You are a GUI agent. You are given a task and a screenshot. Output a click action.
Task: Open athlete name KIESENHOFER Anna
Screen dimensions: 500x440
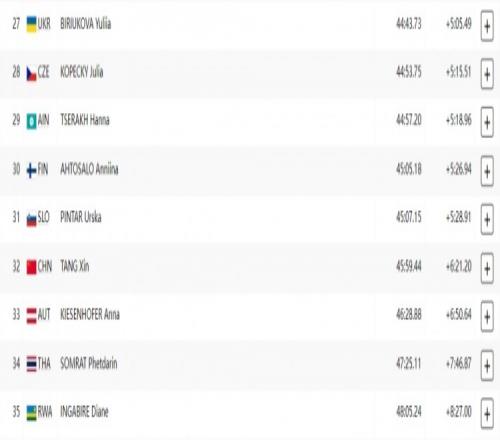click(90, 314)
